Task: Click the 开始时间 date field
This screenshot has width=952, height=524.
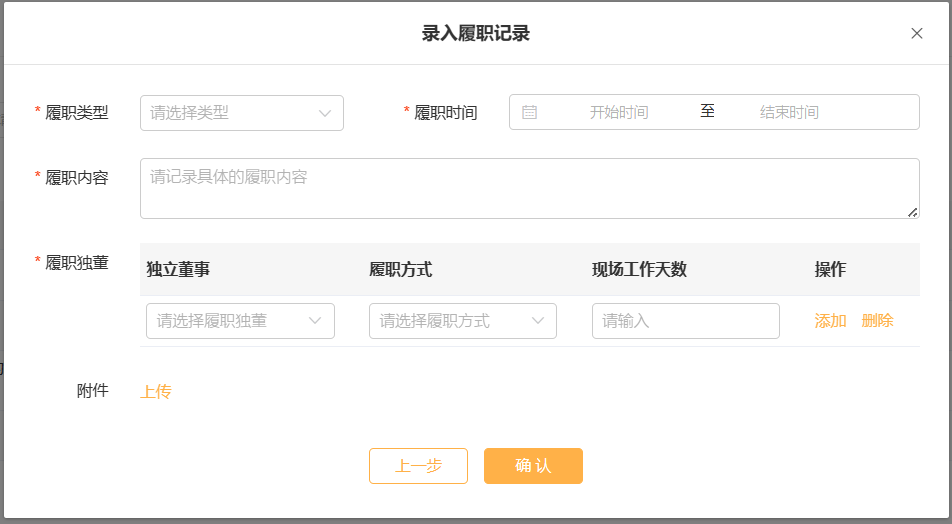Action: pyautogui.click(x=619, y=112)
